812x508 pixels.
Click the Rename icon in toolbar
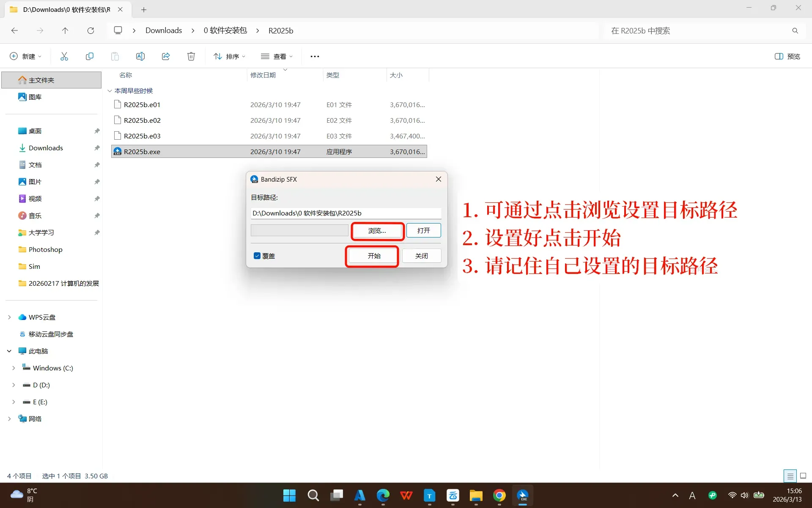pyautogui.click(x=140, y=56)
